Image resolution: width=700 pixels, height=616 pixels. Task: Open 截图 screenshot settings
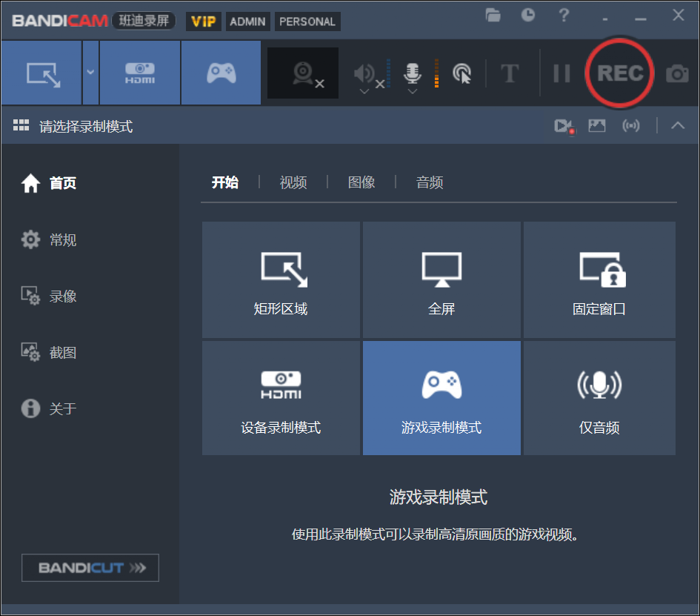tap(49, 352)
